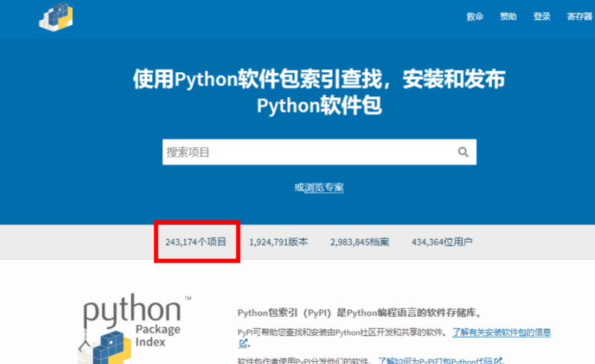Click the 寄存器 register link
Viewport: 595px width, 364px height.
click(x=579, y=16)
